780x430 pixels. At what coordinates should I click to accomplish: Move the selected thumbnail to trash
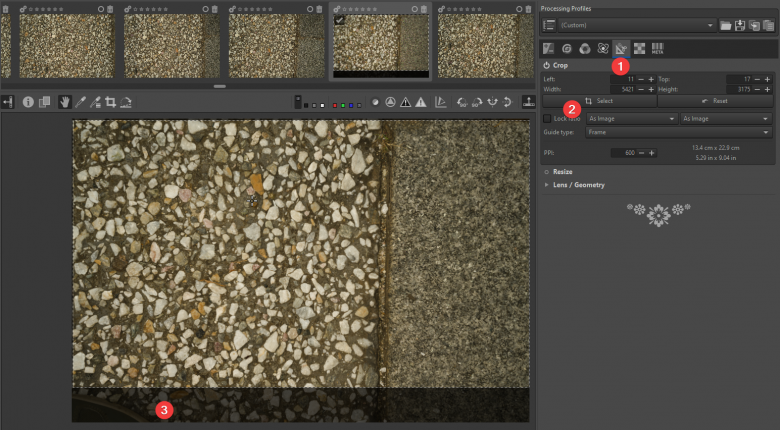[x=424, y=9]
